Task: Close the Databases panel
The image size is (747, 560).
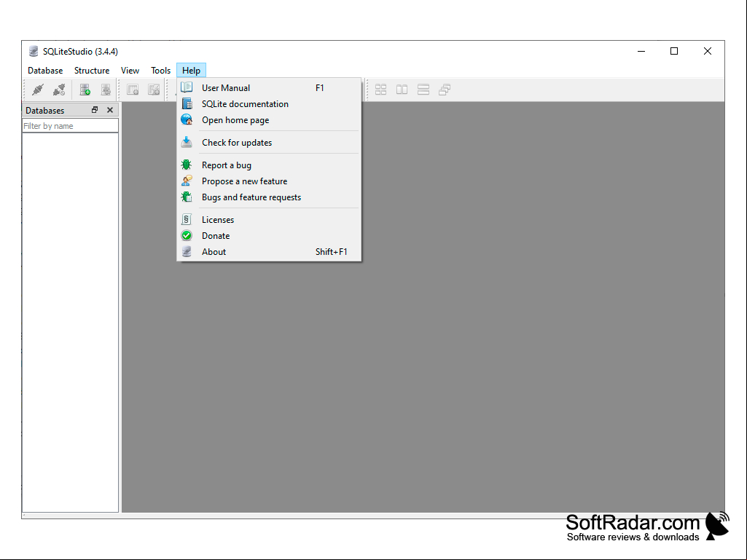Action: click(x=110, y=110)
